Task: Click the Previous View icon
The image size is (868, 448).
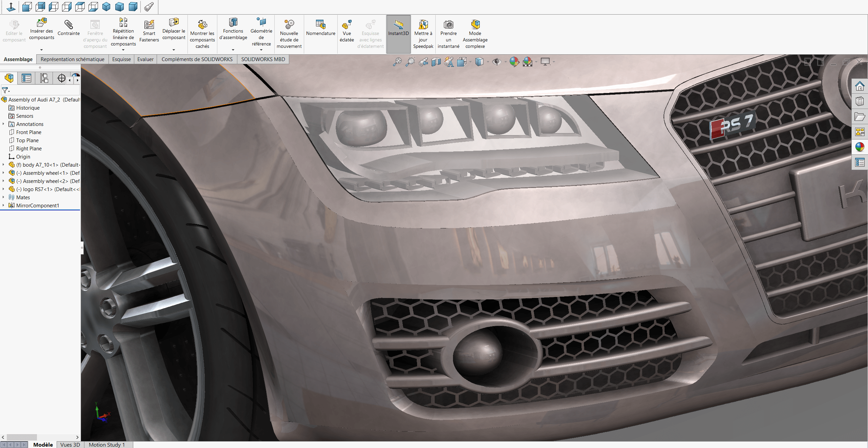Action: click(x=423, y=62)
